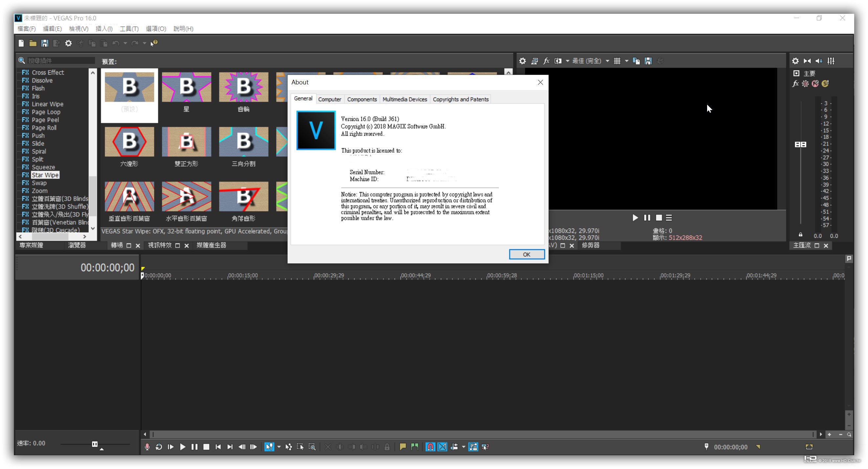Screen dimensions: 868x469
Task: Click the save snapshot to file icon
Action: (648, 61)
